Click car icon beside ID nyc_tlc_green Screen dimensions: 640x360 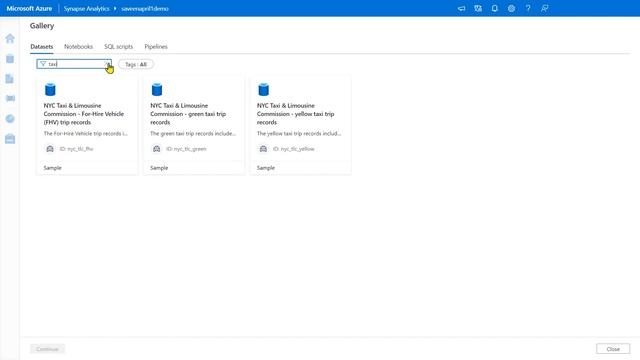click(x=157, y=149)
